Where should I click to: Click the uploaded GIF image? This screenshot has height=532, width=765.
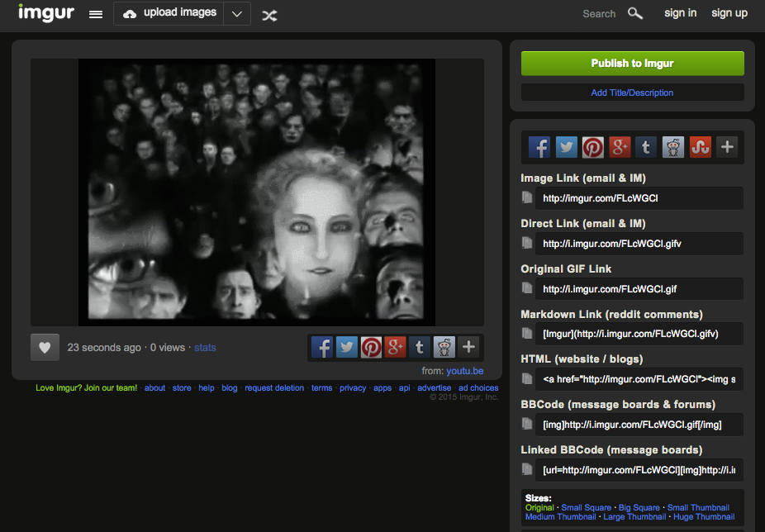pyautogui.click(x=257, y=192)
